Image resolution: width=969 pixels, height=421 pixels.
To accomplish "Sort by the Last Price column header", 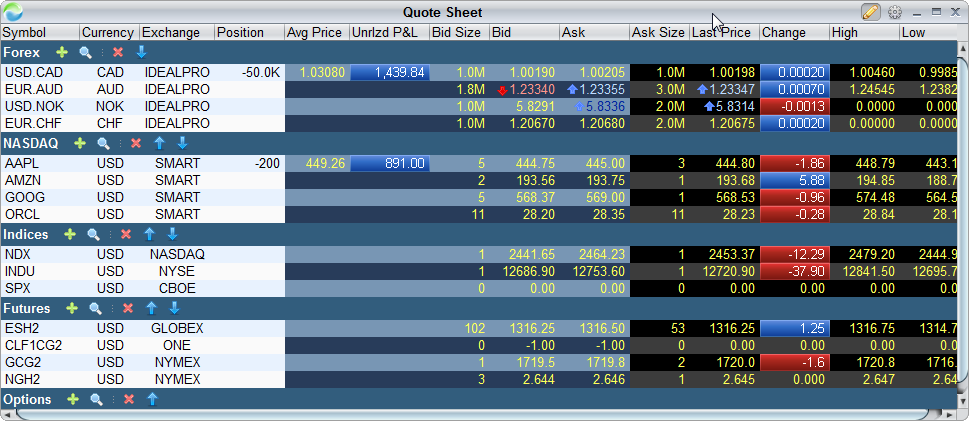I will click(x=724, y=33).
